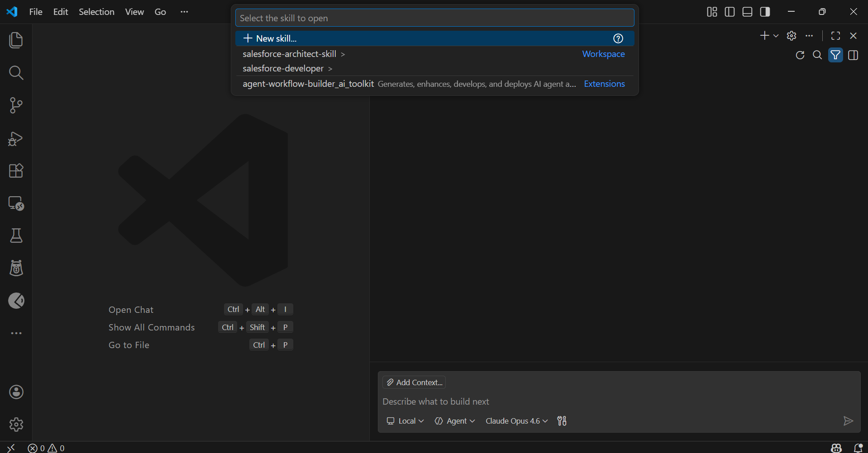This screenshot has height=453, width=868.
Task: Open the View menu
Action: click(134, 12)
